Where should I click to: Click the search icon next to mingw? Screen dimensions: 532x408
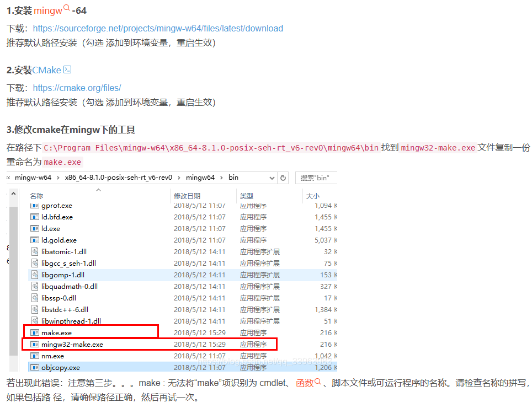click(66, 8)
